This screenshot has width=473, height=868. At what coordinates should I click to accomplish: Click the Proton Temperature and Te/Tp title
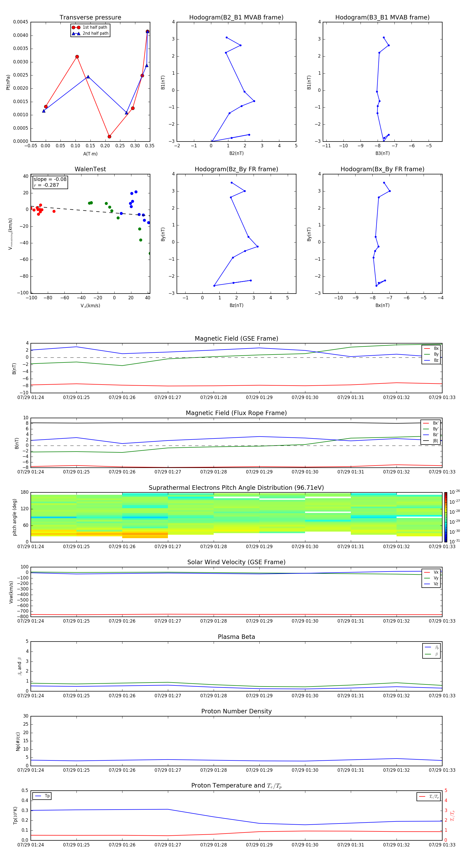[236, 786]
